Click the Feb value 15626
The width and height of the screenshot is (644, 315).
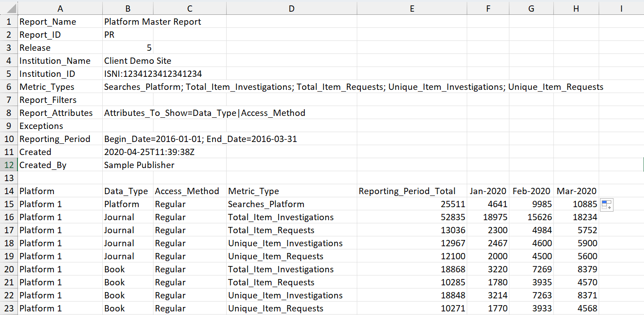(x=531, y=217)
